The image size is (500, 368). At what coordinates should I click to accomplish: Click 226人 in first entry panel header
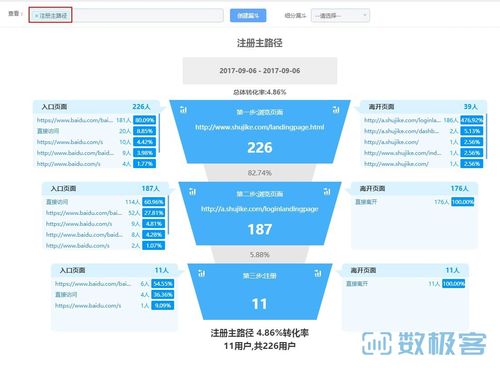click(141, 107)
